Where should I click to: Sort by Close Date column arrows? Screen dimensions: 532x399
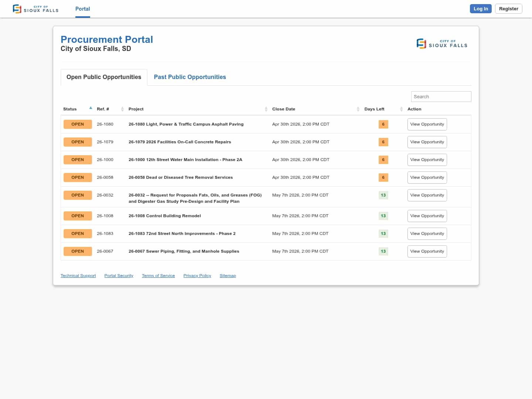tap(358, 109)
